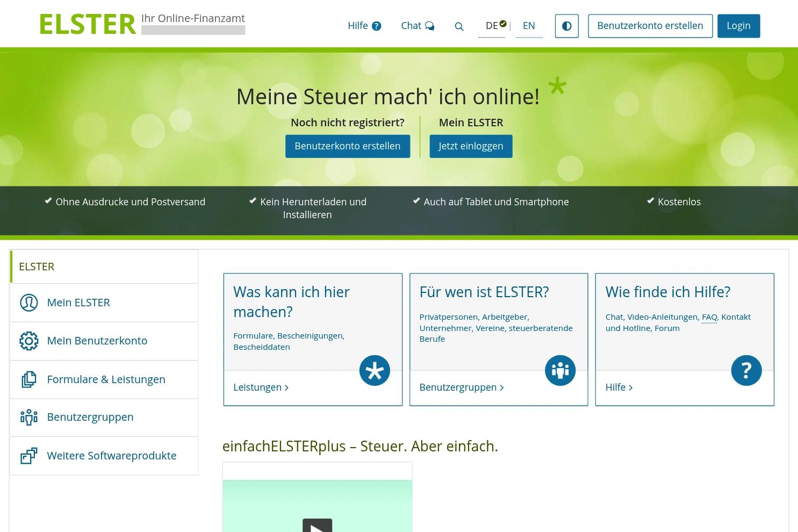
Task: Click 'Ohne Ausdrucke und Postversand' text
Action: [131, 202]
